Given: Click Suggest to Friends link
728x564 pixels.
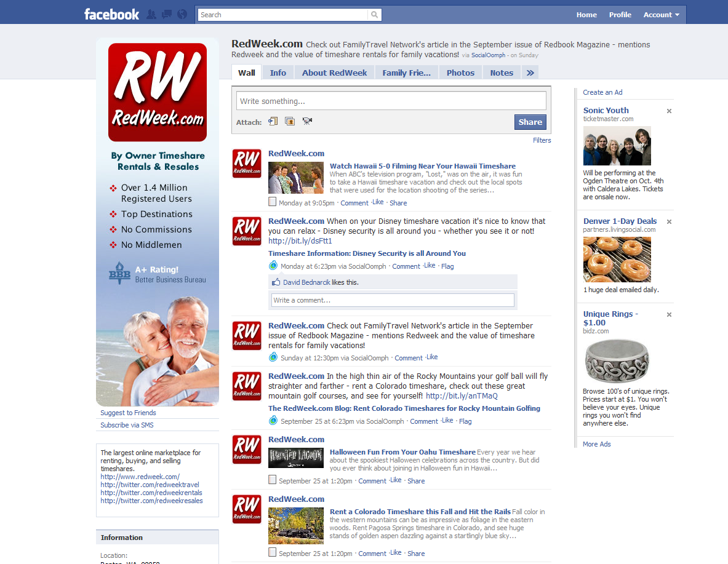Looking at the screenshot, I should click(x=128, y=413).
